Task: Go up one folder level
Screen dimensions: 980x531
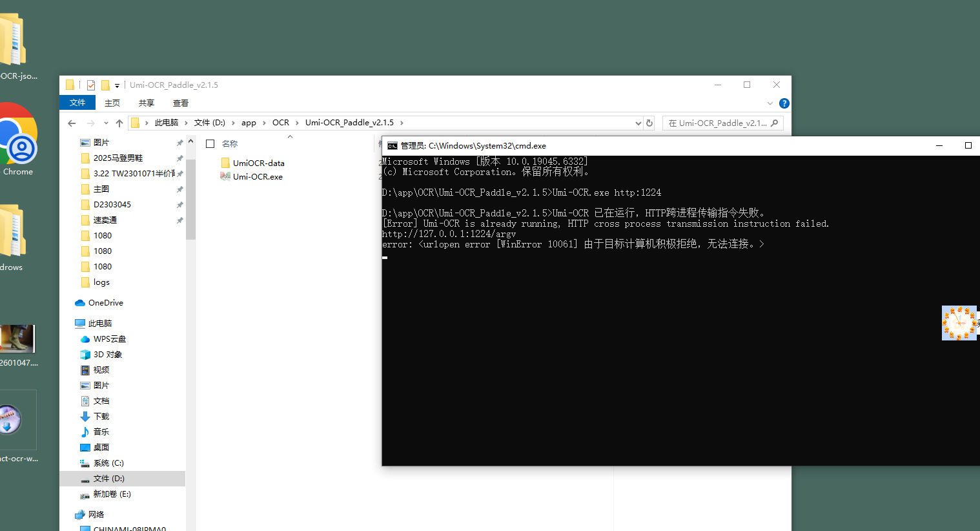Action: point(119,123)
